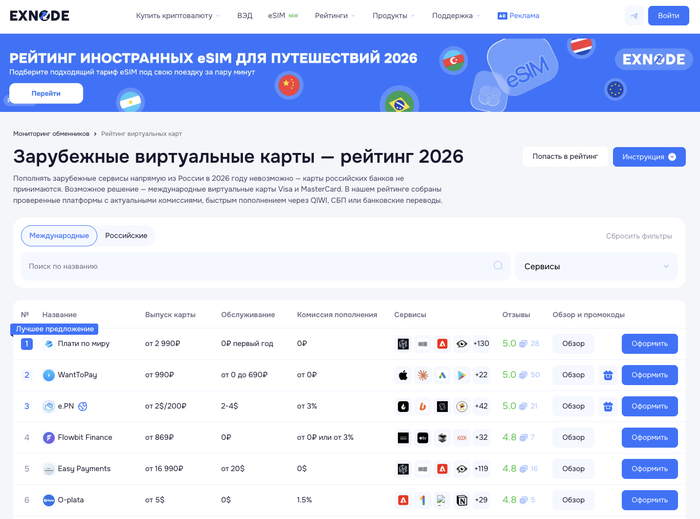Click the Войти login button
This screenshot has height=519, width=700.
[668, 16]
